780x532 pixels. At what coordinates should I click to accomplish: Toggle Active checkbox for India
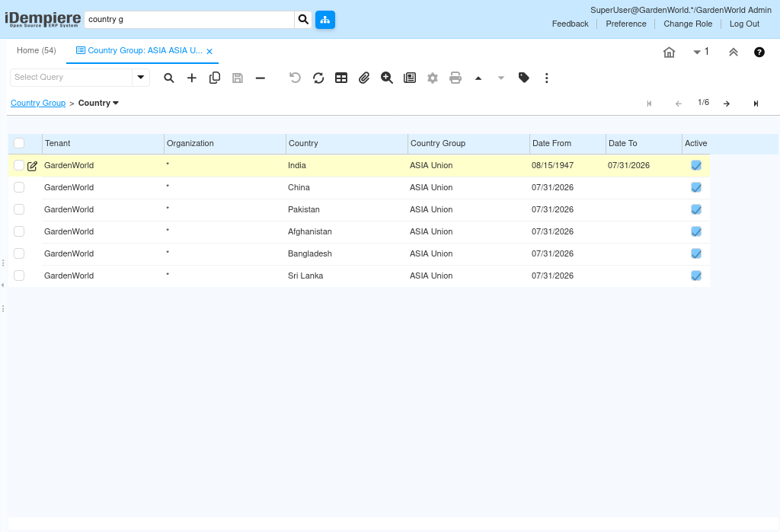[696, 166]
